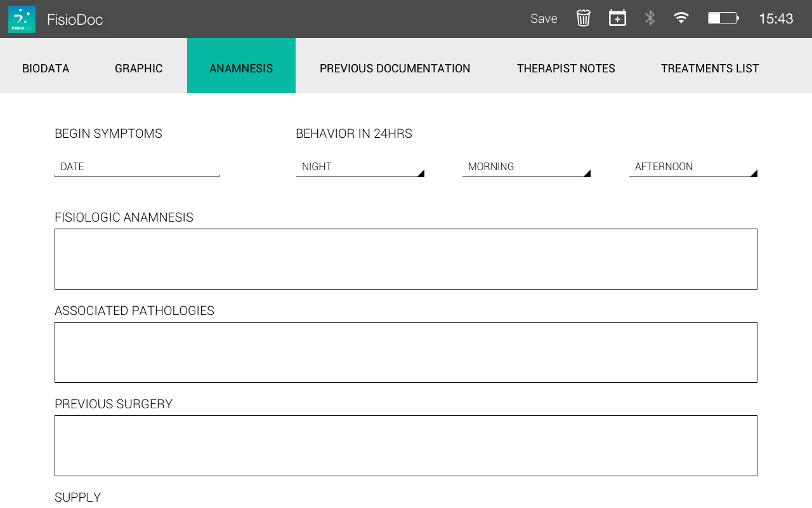Tap the Wi-Fi status icon
This screenshot has width=812, height=508.
[x=681, y=18]
